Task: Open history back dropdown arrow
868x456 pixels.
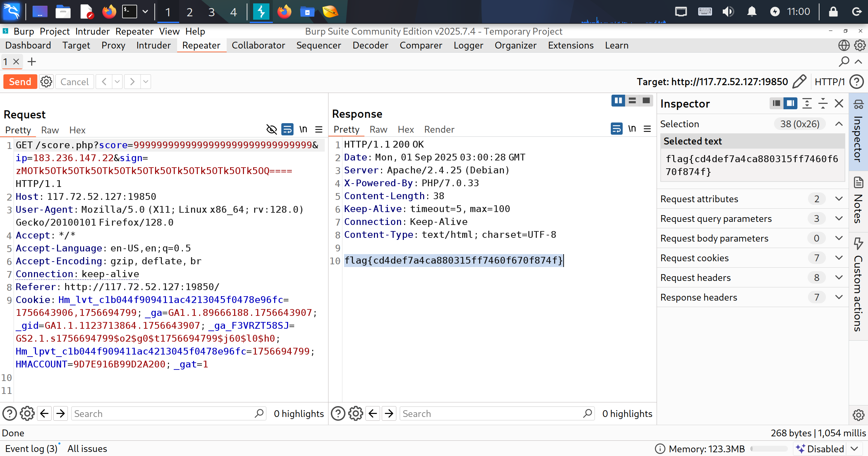Action: pyautogui.click(x=117, y=82)
